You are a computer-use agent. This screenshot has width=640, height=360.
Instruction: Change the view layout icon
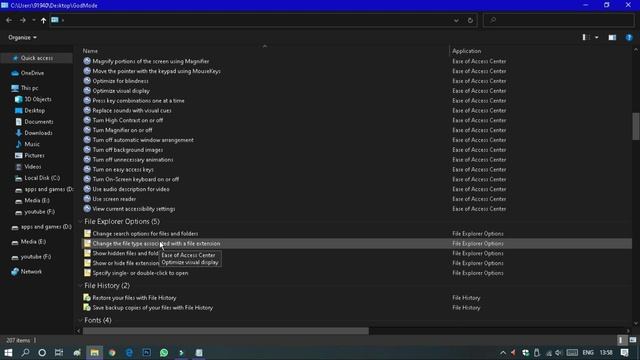586,38
